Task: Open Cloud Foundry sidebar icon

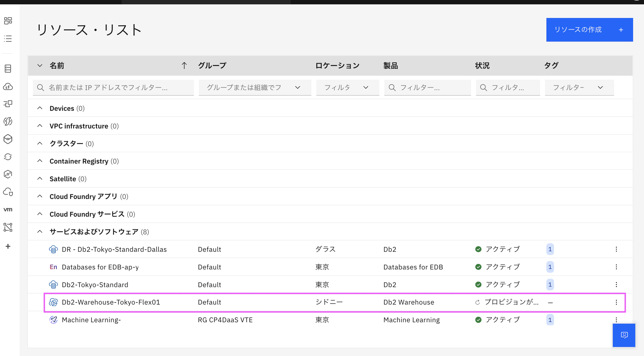Action: pos(8,87)
